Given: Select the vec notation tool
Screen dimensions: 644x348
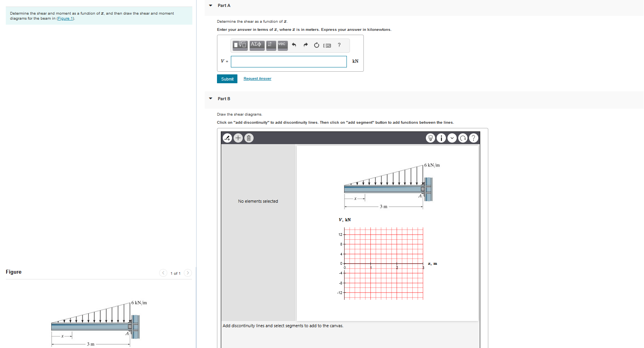Looking at the screenshot, I should pos(282,45).
